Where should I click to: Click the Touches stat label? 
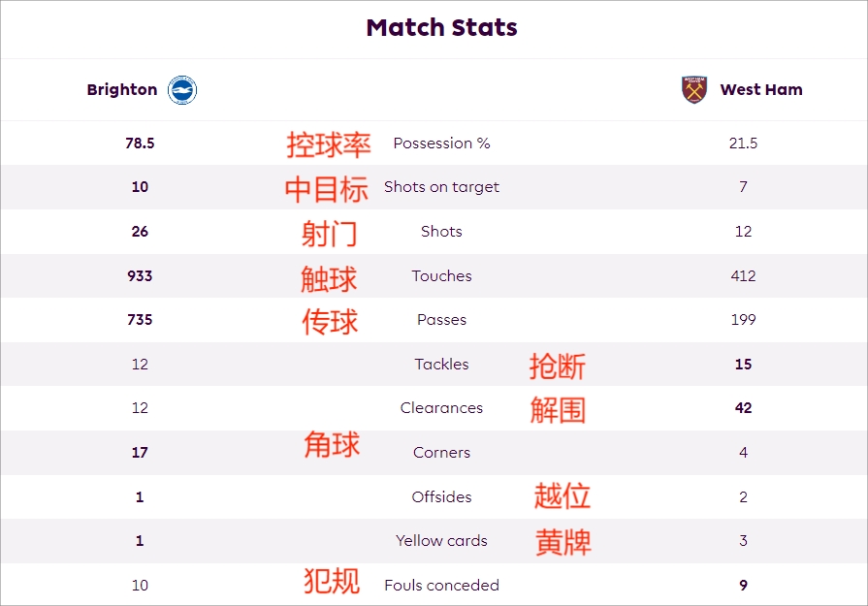point(441,275)
